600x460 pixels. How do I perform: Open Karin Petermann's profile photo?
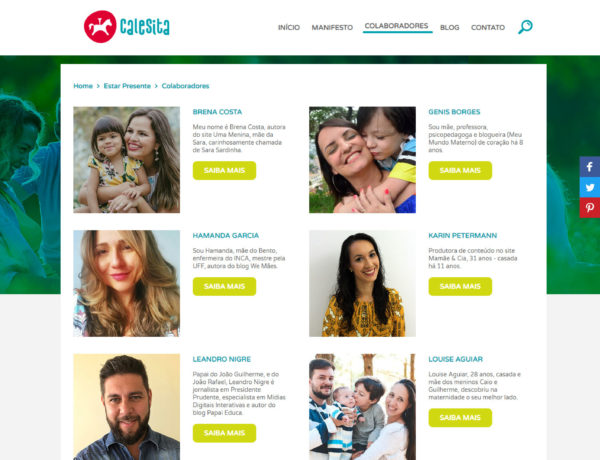point(362,284)
